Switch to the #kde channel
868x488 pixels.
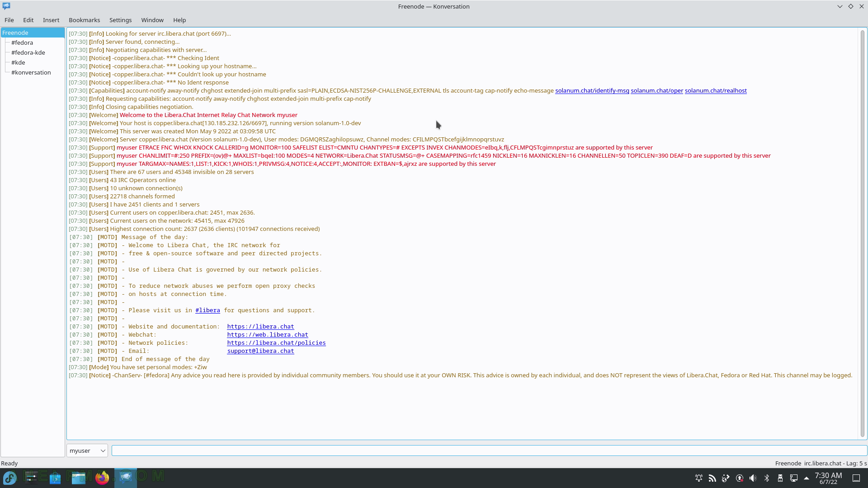(x=18, y=62)
